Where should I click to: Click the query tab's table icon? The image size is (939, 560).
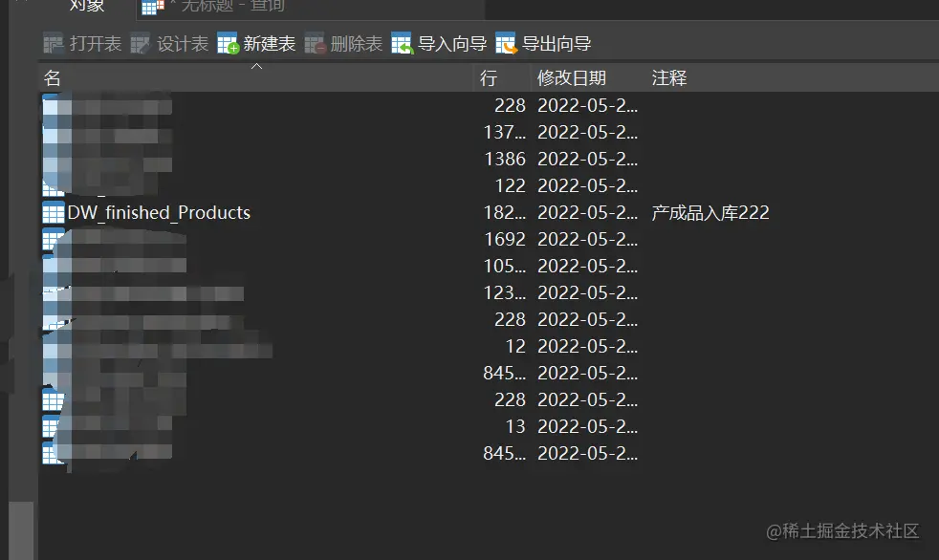[152, 7]
